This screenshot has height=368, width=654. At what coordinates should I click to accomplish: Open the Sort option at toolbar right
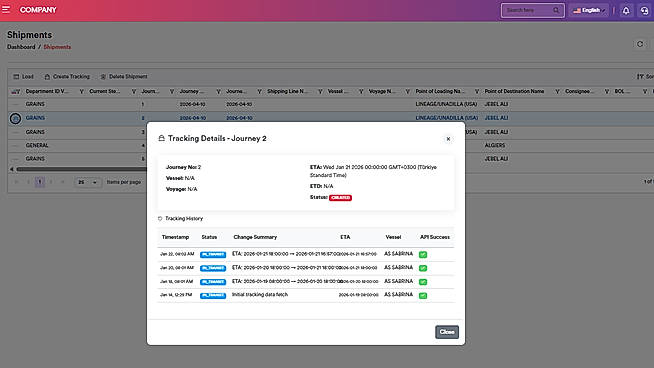click(x=645, y=76)
